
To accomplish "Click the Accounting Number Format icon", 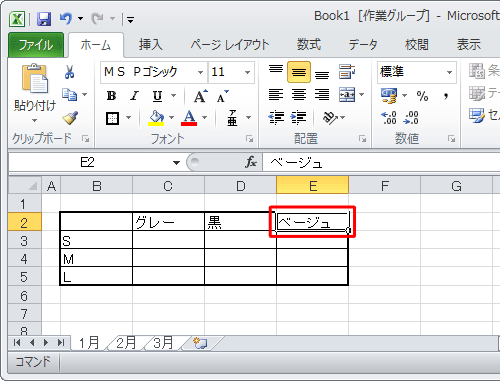I will point(389,96).
